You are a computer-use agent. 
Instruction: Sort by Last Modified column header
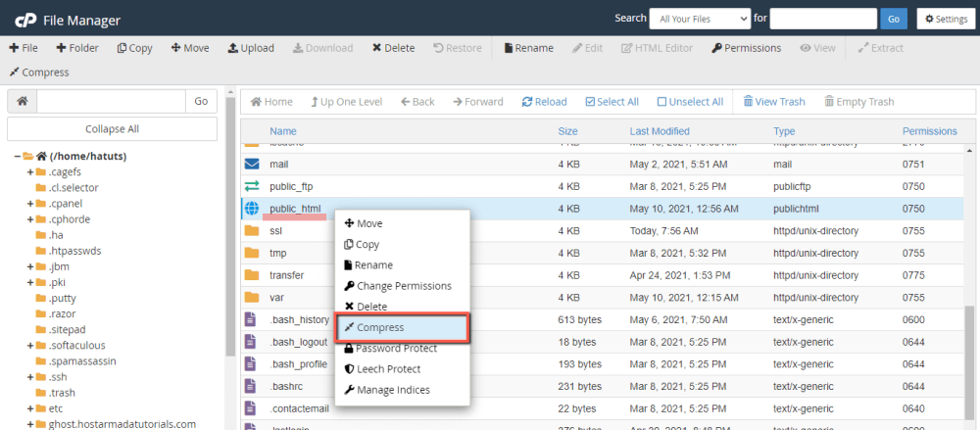(x=660, y=131)
